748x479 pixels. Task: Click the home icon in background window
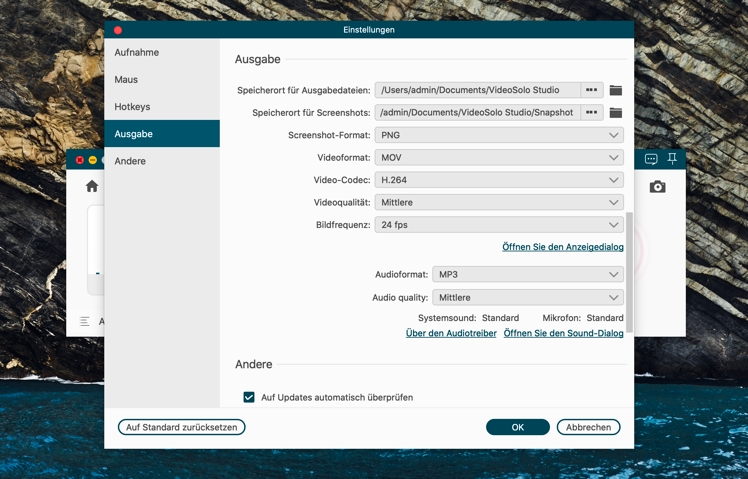(x=92, y=187)
